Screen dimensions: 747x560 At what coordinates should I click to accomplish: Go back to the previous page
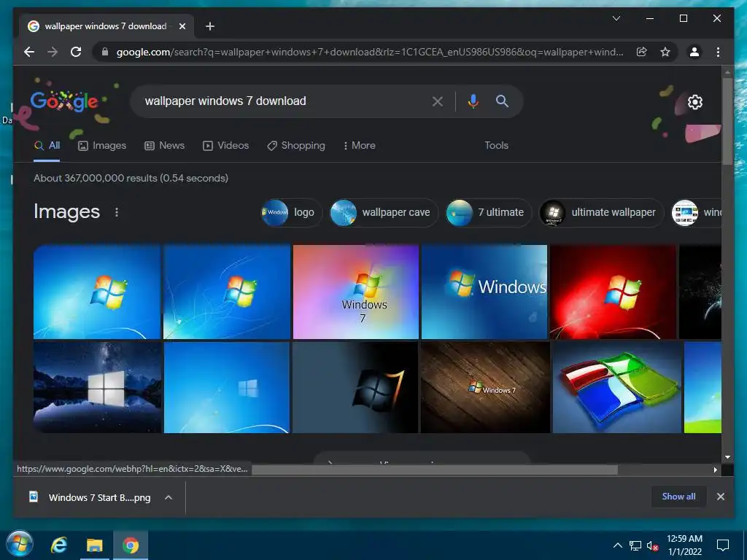[x=29, y=52]
